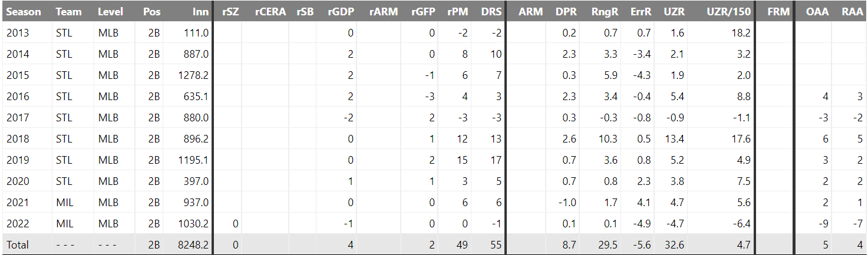The height and width of the screenshot is (255, 868).
Task: Click the rPM column header
Action: [458, 12]
